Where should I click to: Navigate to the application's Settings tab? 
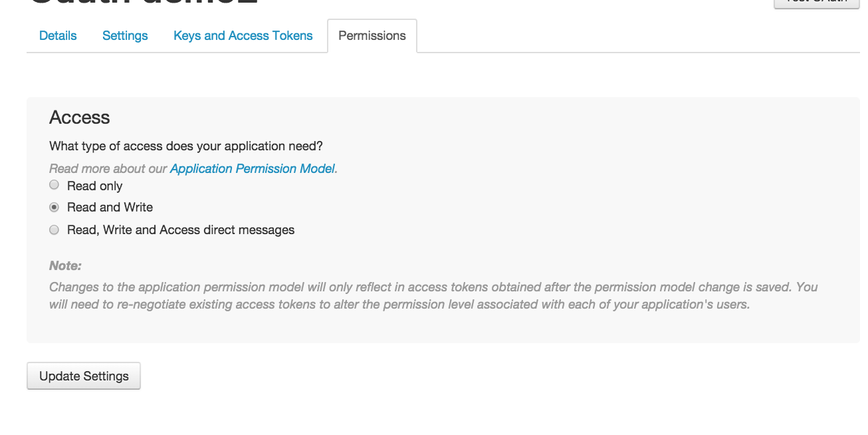[125, 35]
